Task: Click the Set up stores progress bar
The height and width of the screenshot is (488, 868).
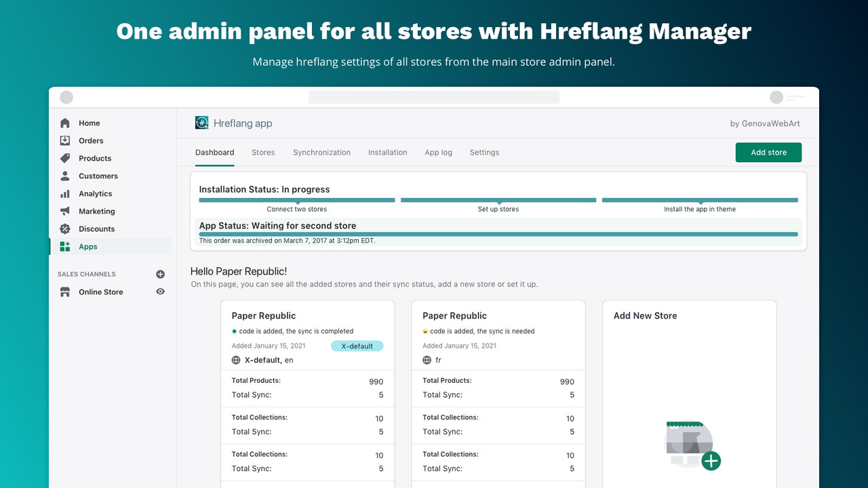Action: coord(498,200)
